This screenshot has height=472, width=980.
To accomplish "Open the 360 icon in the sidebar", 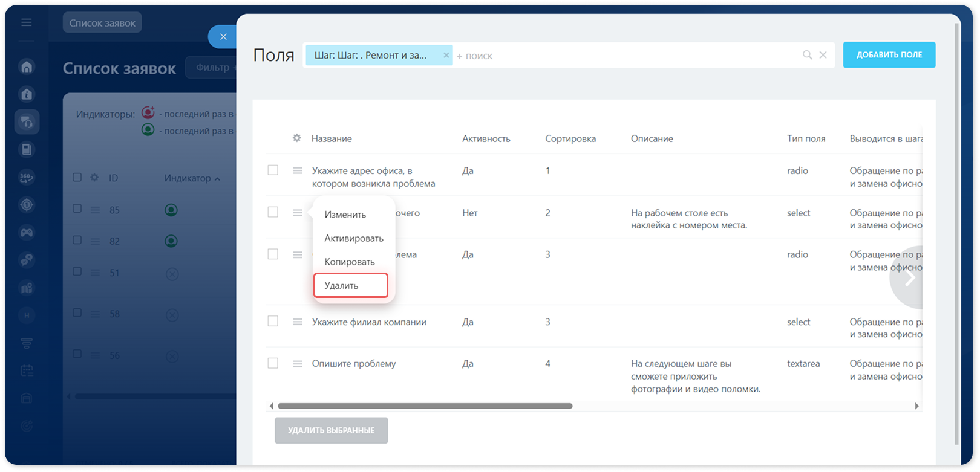I will 27,177.
